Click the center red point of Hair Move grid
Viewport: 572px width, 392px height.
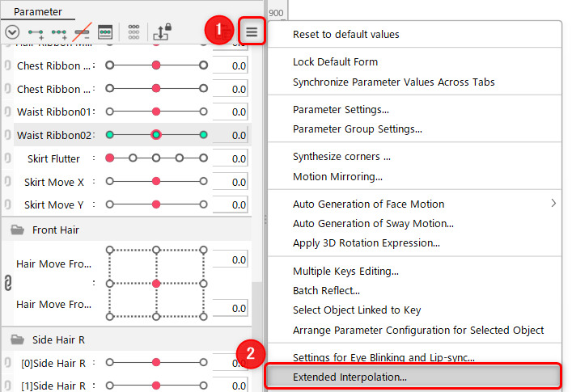pos(156,284)
